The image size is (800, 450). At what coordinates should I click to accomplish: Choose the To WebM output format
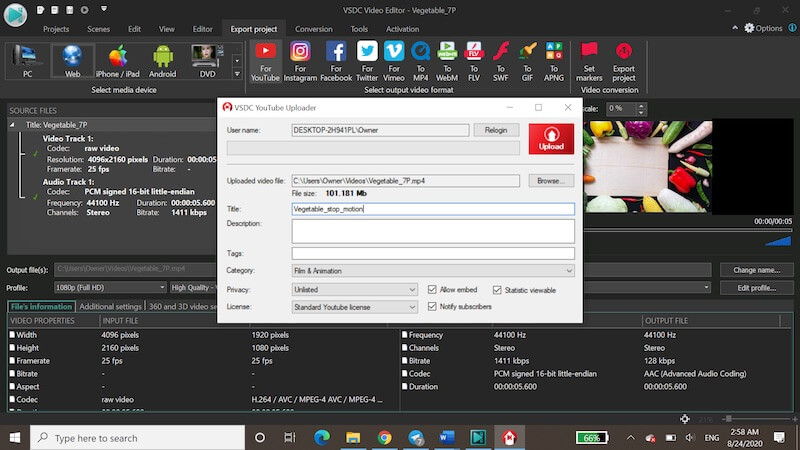coord(447,62)
